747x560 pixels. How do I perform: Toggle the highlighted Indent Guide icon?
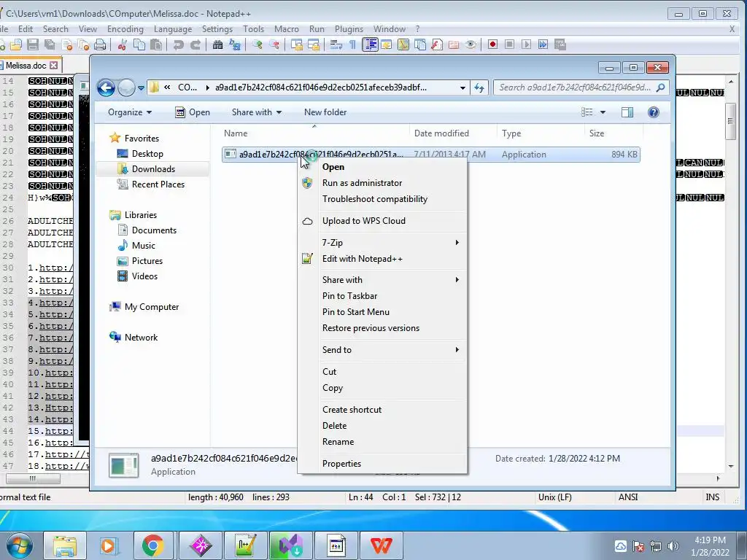click(370, 44)
